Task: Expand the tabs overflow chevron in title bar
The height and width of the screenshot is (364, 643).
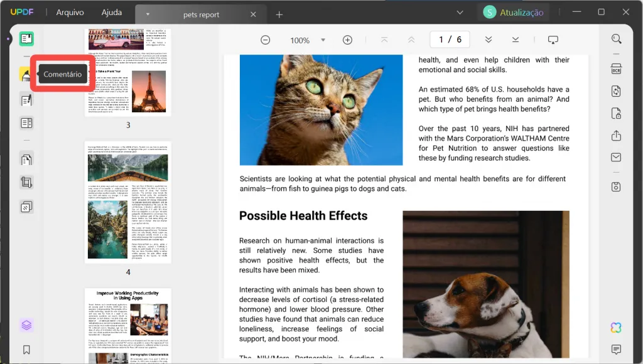Action: pyautogui.click(x=460, y=13)
